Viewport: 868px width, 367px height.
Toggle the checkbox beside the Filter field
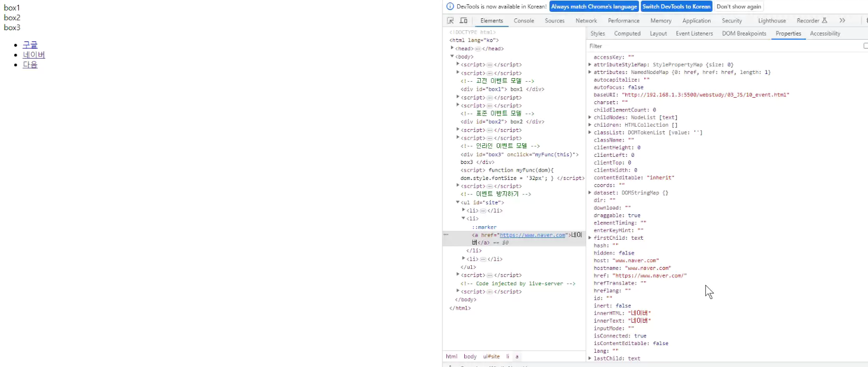coord(866,46)
